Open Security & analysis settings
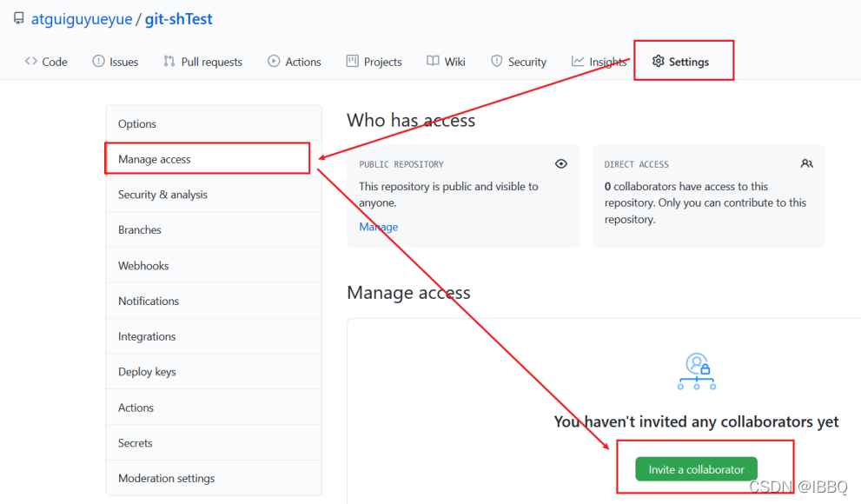The width and height of the screenshot is (861, 504). click(x=214, y=195)
